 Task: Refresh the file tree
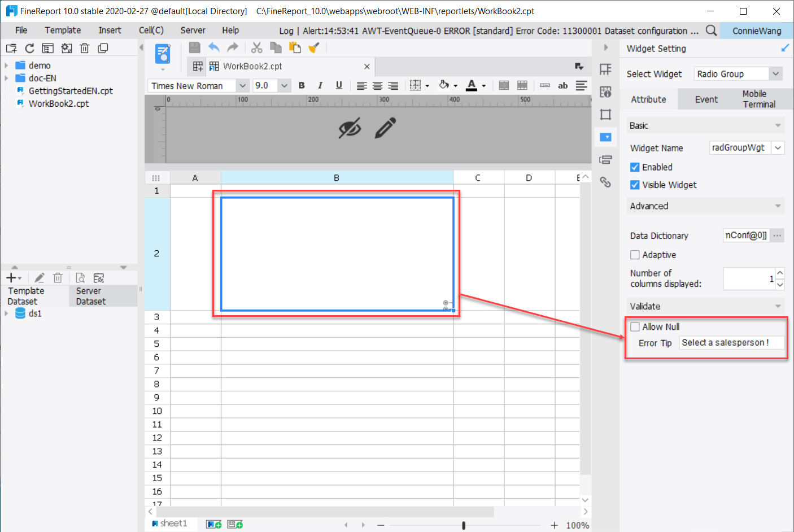[29, 49]
